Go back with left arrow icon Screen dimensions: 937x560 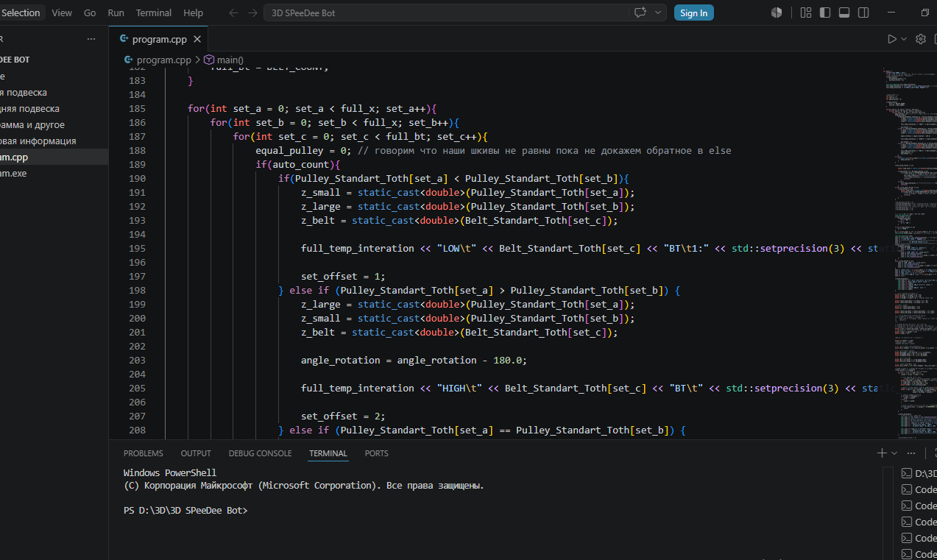[x=234, y=13]
